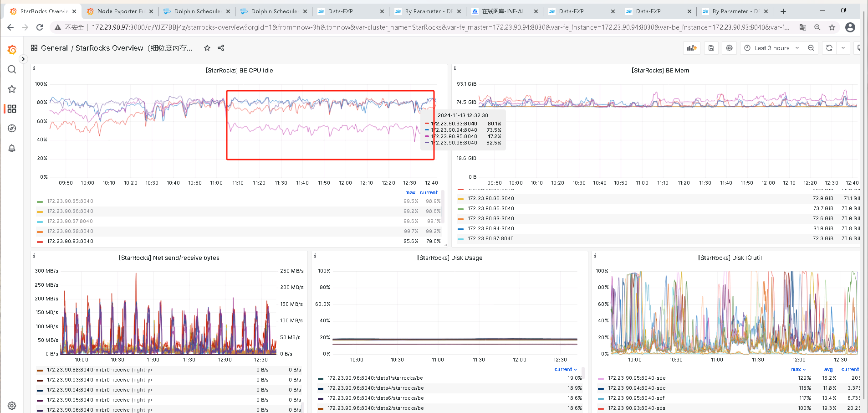Star the StarRocks Overview dashboard
The height and width of the screenshot is (413, 868).
point(207,48)
